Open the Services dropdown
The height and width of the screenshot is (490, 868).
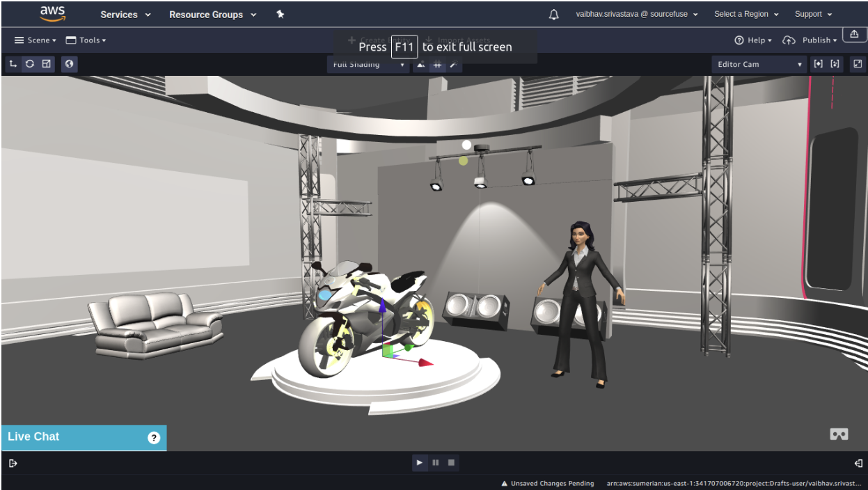tap(125, 15)
